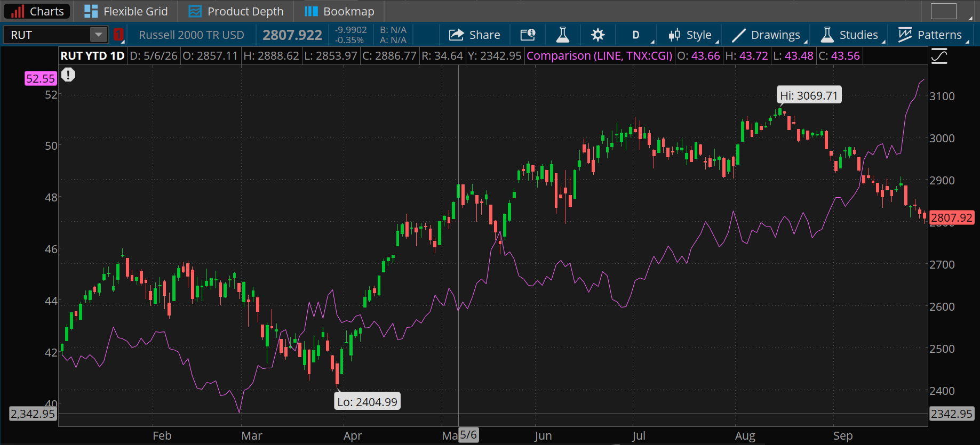Expand the symbol selector dropdown arrow
The width and height of the screenshot is (980, 445).
[99, 35]
